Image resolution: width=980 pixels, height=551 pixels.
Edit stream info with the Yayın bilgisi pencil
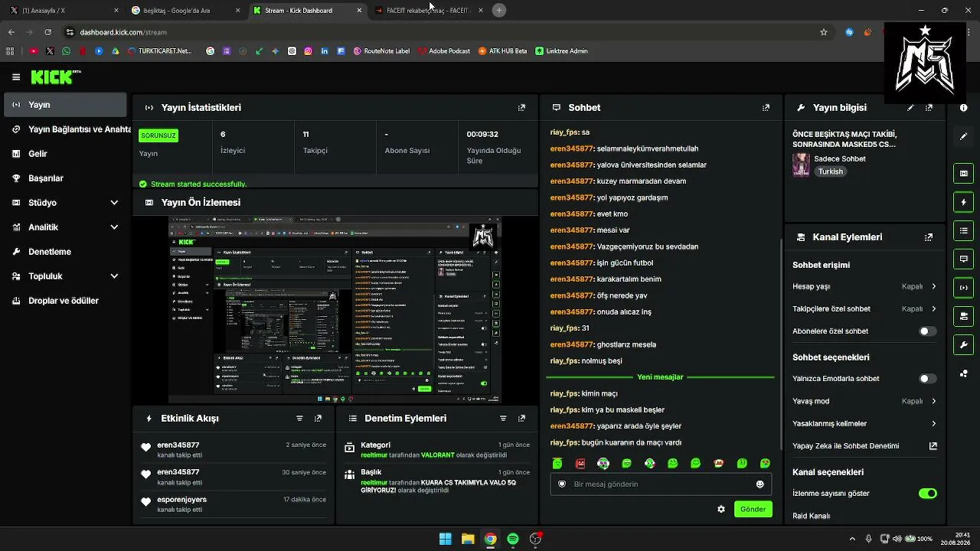(910, 108)
